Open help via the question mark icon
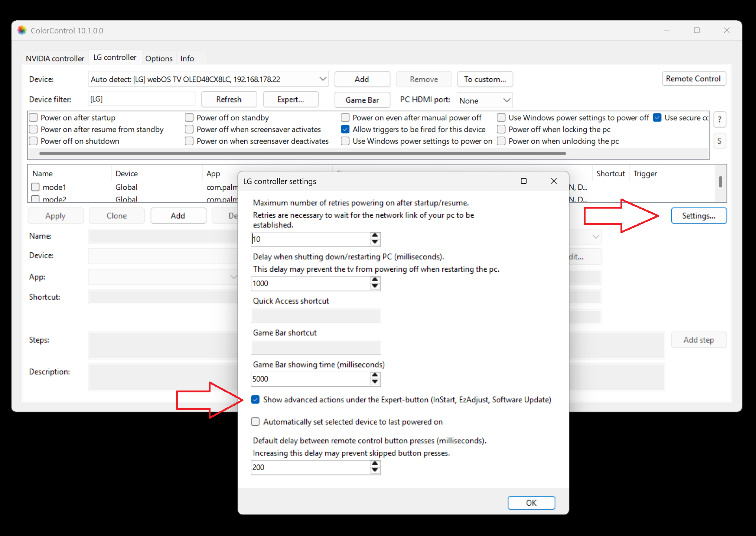 tap(720, 119)
